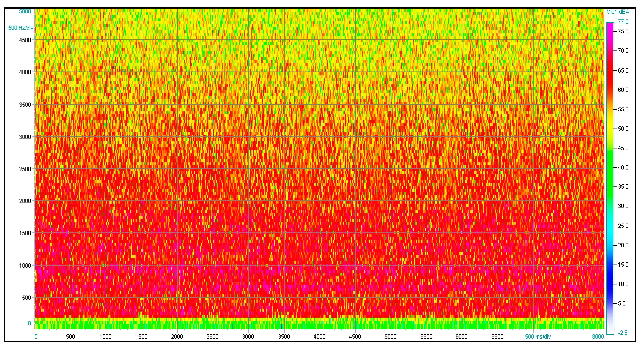Click the 0 Hz label on the frequency axis
This screenshot has width=644, height=350.
[x=29, y=323]
